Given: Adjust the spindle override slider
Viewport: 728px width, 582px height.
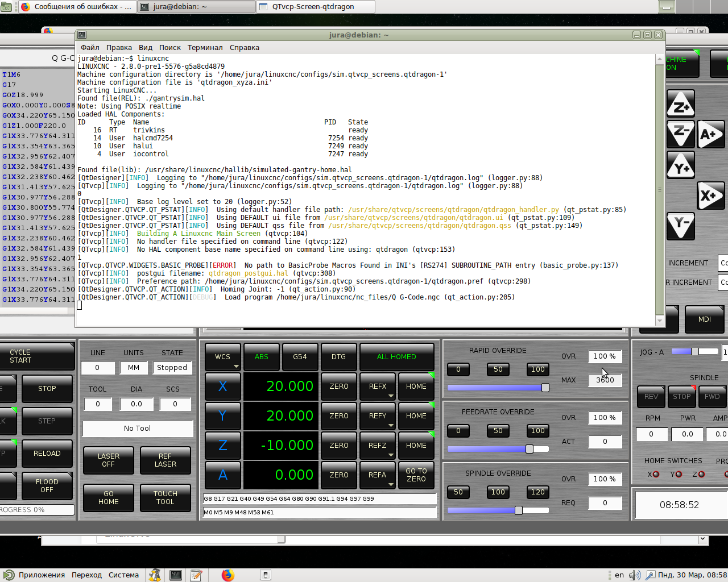Looking at the screenshot, I should click(x=498, y=510).
